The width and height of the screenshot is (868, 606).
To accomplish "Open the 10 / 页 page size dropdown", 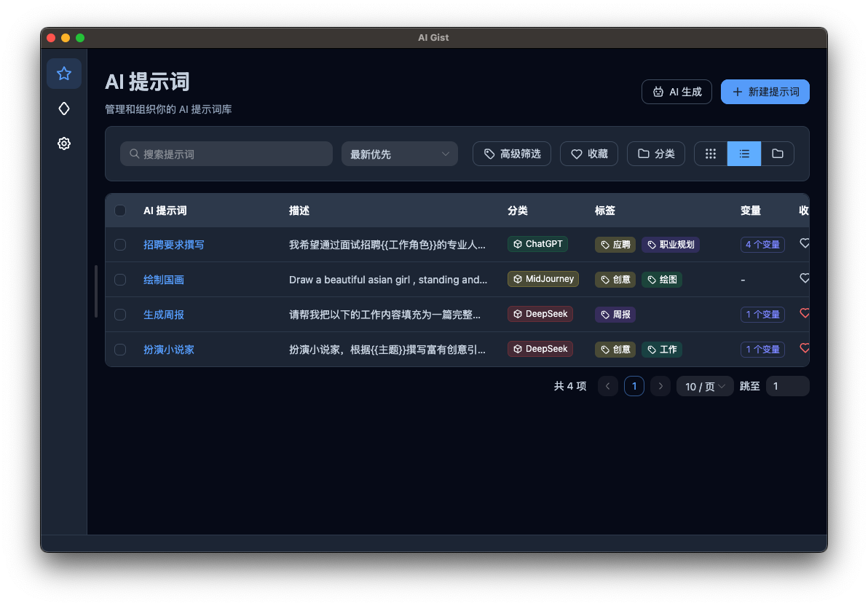I will [704, 386].
